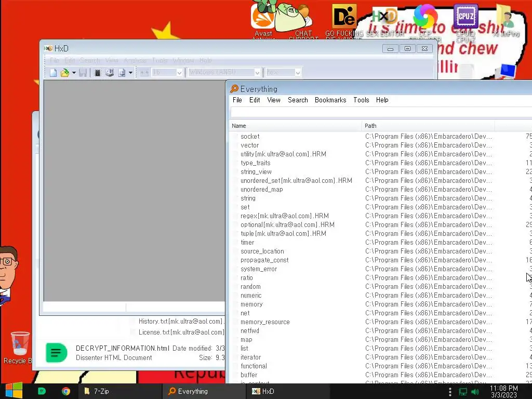Click the HxD title bar logo icon

[x=48, y=48]
